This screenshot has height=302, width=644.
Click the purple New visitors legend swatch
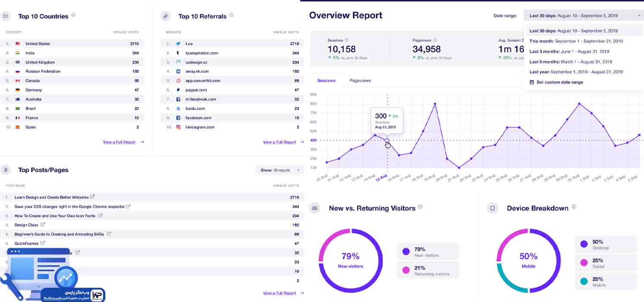(406, 252)
